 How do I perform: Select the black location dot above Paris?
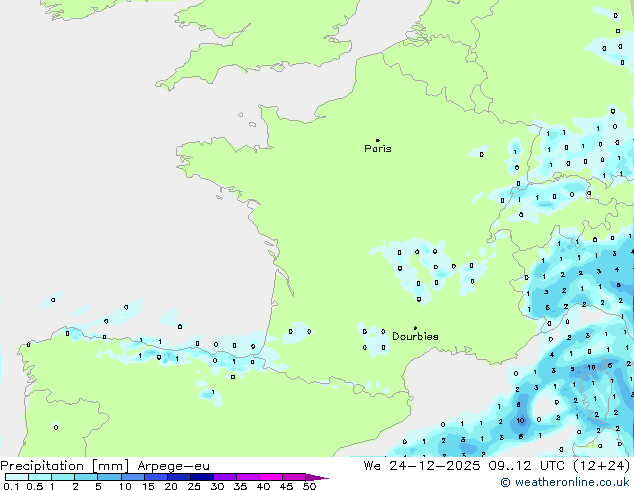378,140
